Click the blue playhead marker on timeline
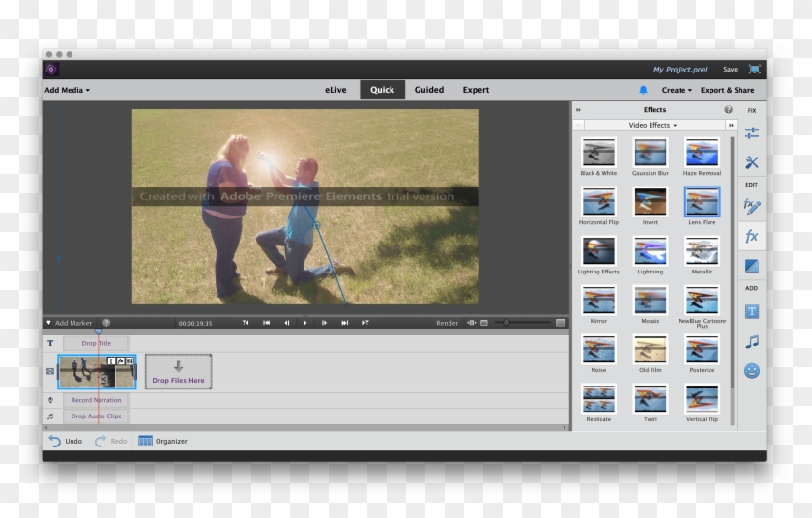This screenshot has width=812, height=518. (x=98, y=331)
